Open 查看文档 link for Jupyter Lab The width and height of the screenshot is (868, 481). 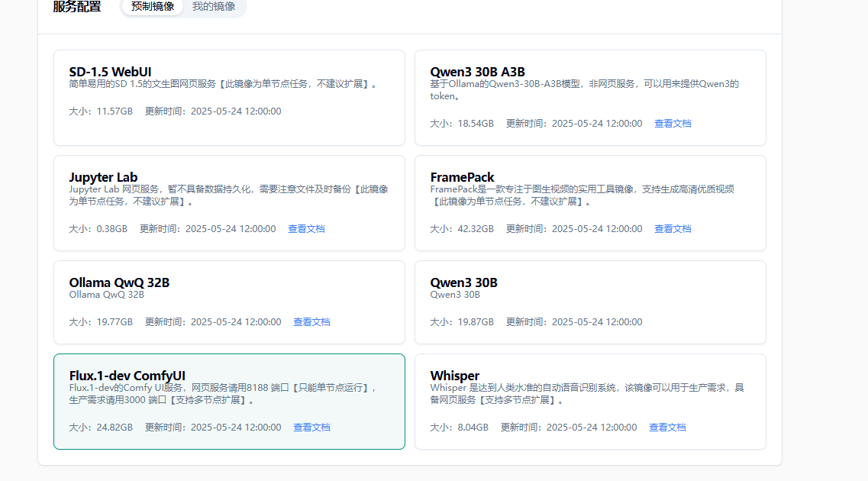coord(306,229)
